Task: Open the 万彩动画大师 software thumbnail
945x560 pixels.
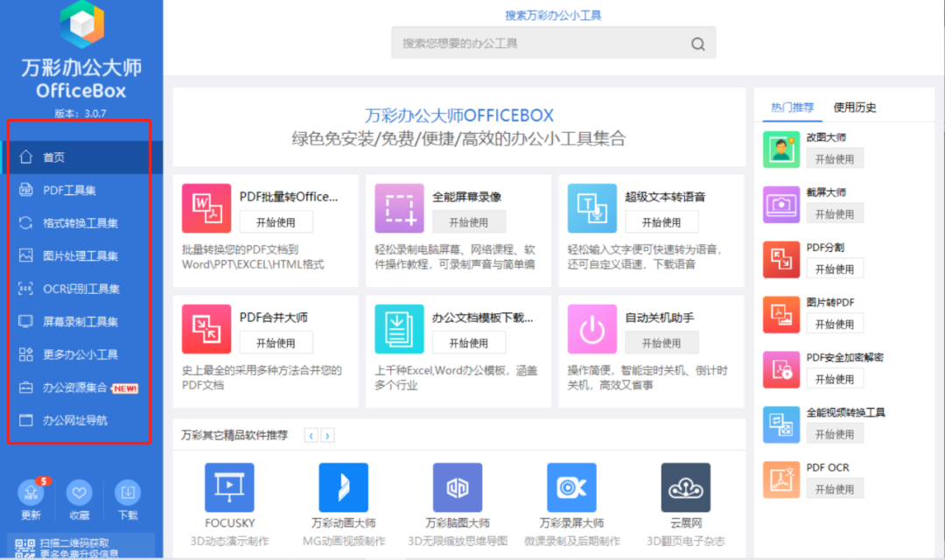Action: point(344,487)
